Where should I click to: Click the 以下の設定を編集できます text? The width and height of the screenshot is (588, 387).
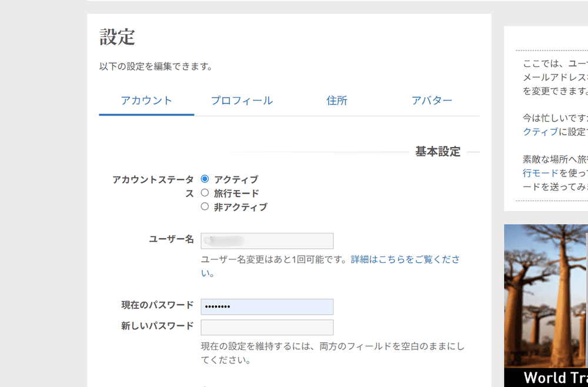156,66
